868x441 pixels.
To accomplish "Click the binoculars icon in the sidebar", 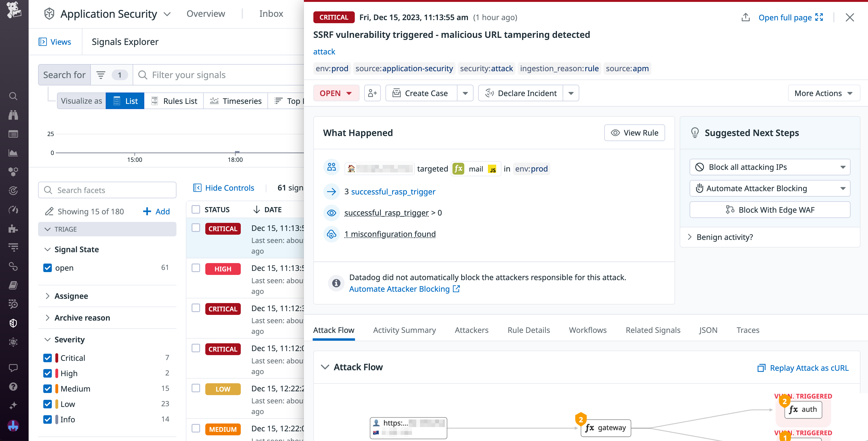I will pyautogui.click(x=13, y=115).
